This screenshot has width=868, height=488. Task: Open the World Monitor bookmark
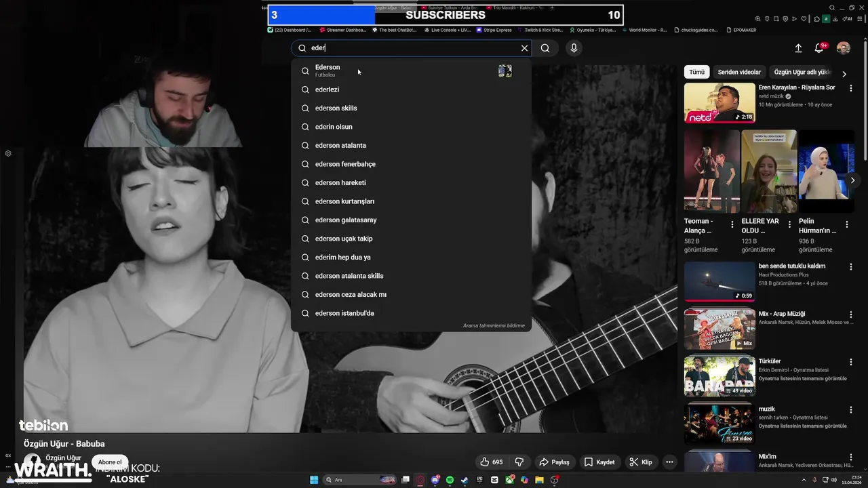(x=644, y=30)
